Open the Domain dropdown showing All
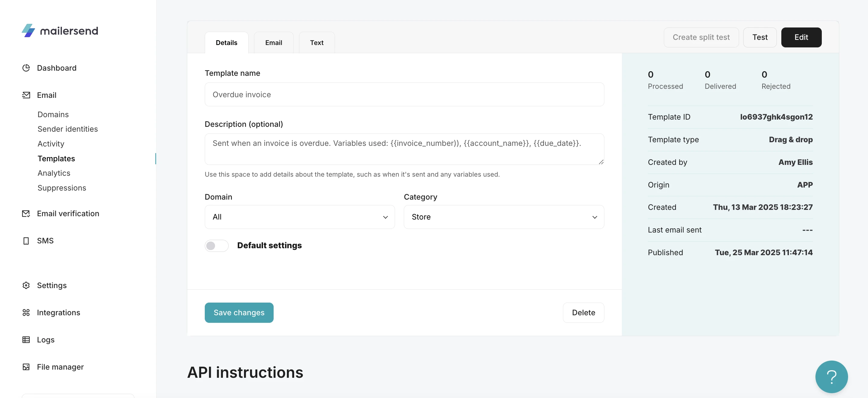The width and height of the screenshot is (868, 398). [x=299, y=217]
